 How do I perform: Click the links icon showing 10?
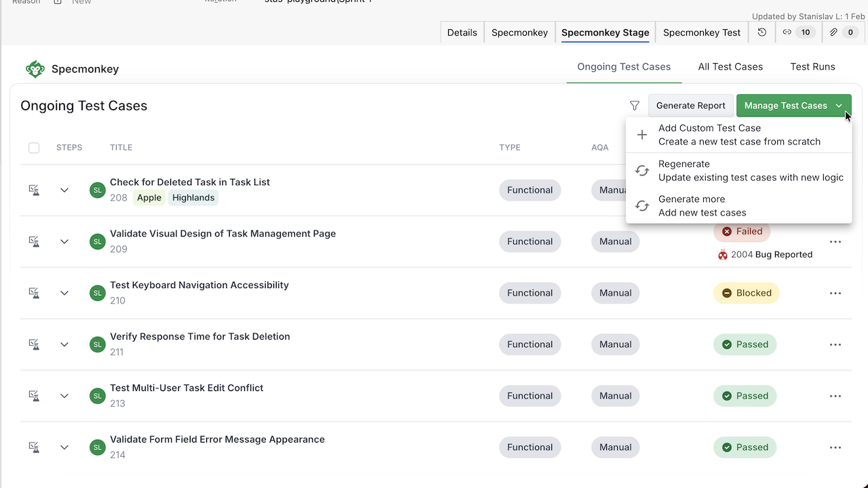pos(796,33)
